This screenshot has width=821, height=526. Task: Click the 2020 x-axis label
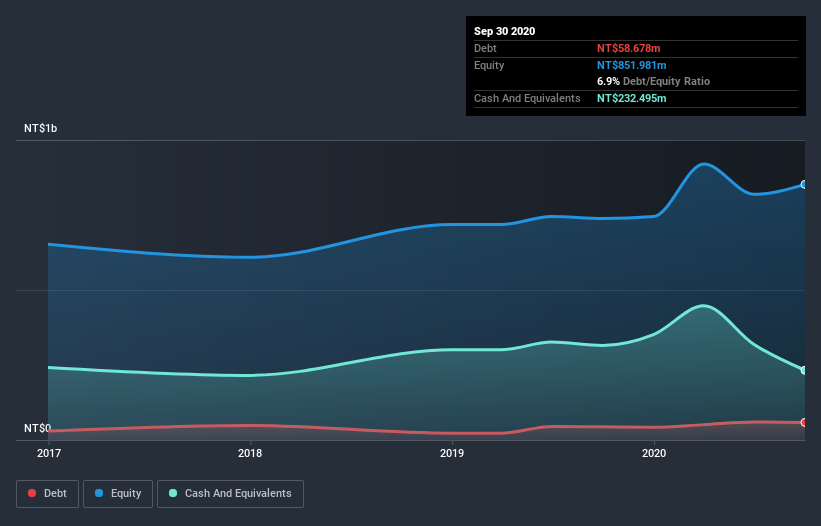[x=654, y=453]
